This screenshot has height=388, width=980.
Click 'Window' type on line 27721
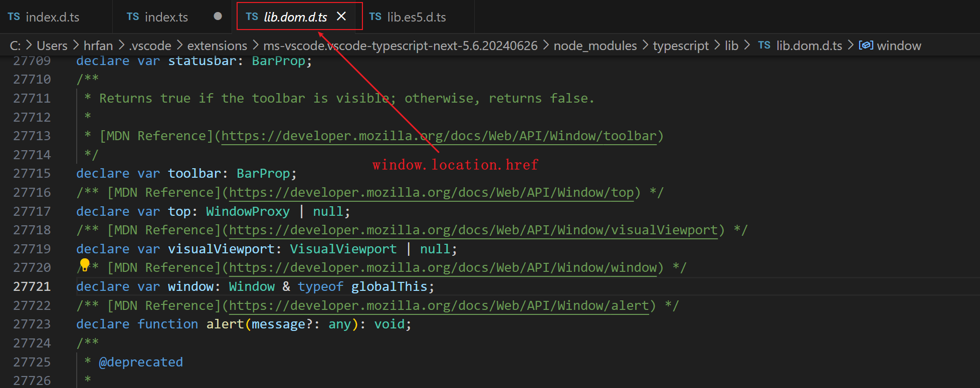tap(252, 287)
